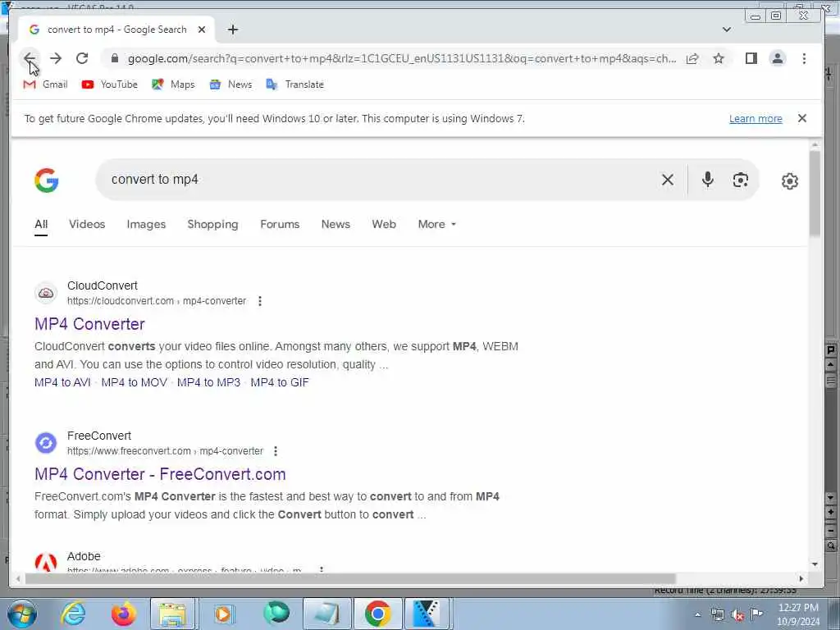Click the Adobe site favicon
Image resolution: width=840 pixels, height=630 pixels.
click(46, 562)
